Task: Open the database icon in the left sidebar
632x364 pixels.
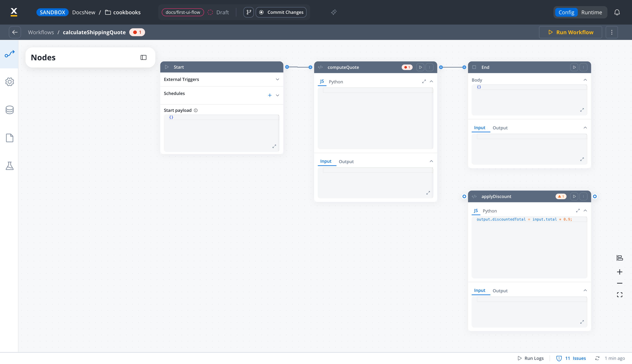Action: pos(9,110)
